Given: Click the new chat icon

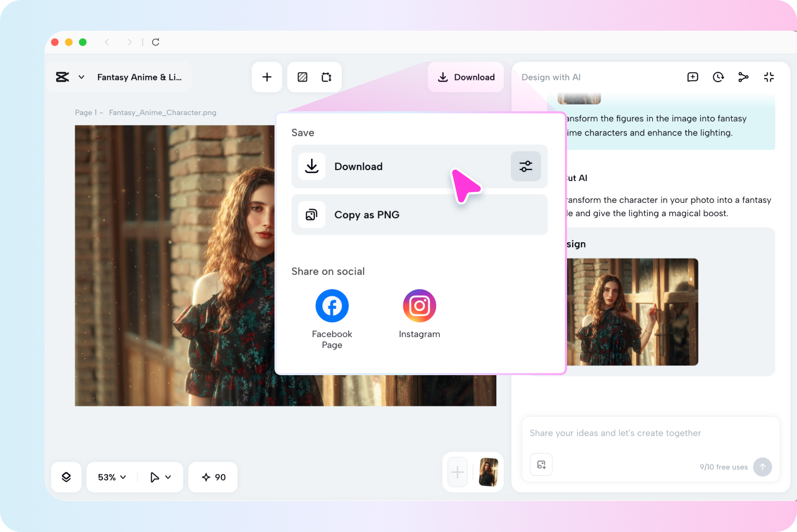Looking at the screenshot, I should (x=693, y=77).
